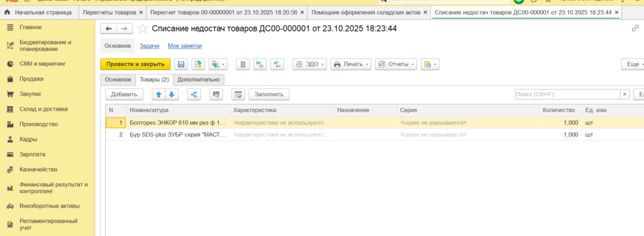
Task: Go forward with the right arrow
Action: (x=125, y=28)
